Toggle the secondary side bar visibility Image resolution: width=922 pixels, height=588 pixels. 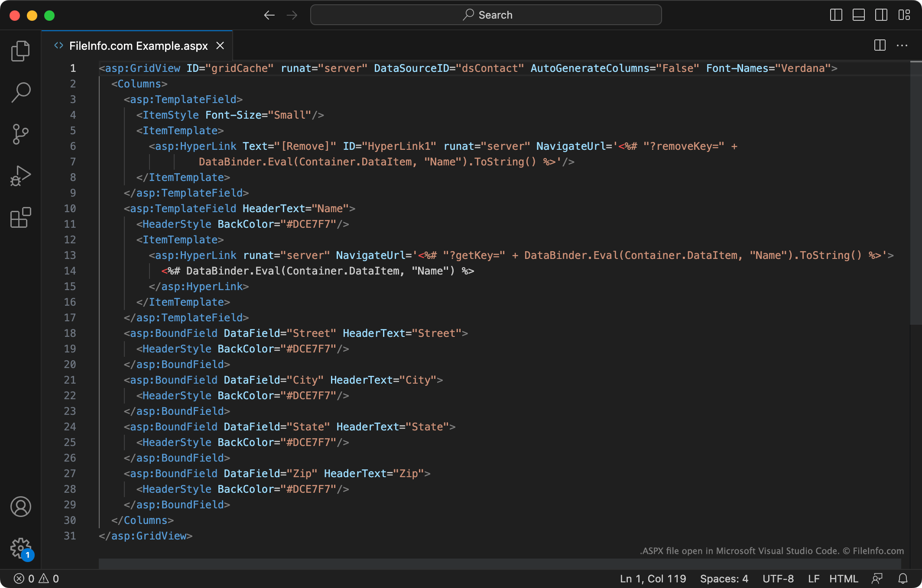(x=881, y=15)
